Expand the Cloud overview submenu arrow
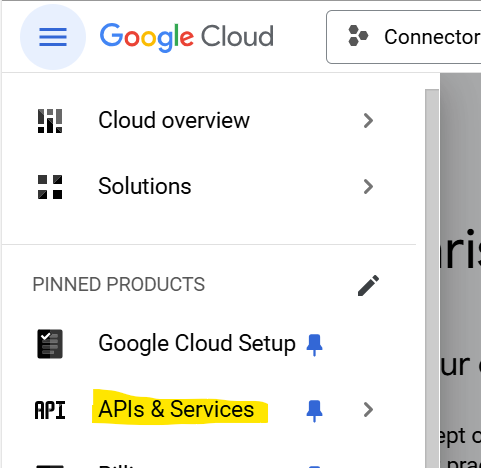The image size is (481, 468). pyautogui.click(x=368, y=121)
